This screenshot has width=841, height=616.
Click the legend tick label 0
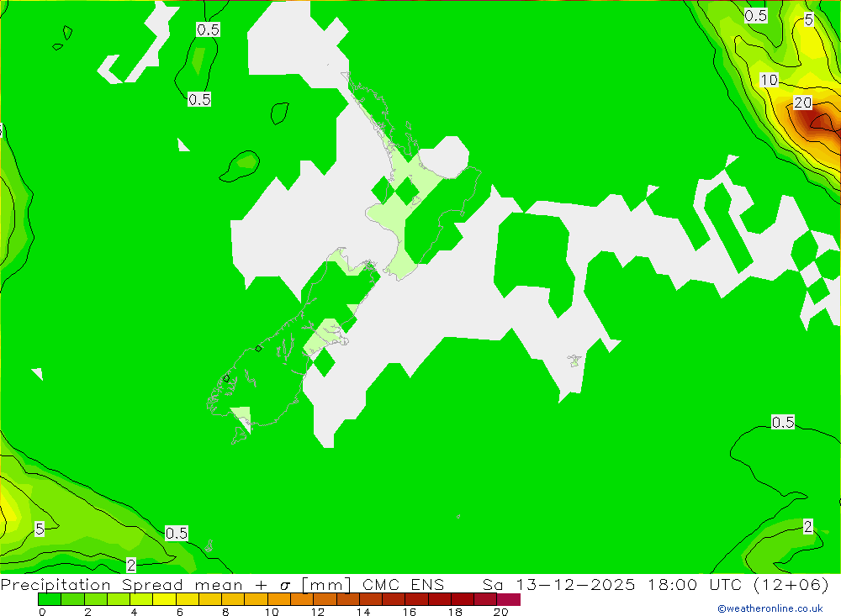click(x=42, y=612)
